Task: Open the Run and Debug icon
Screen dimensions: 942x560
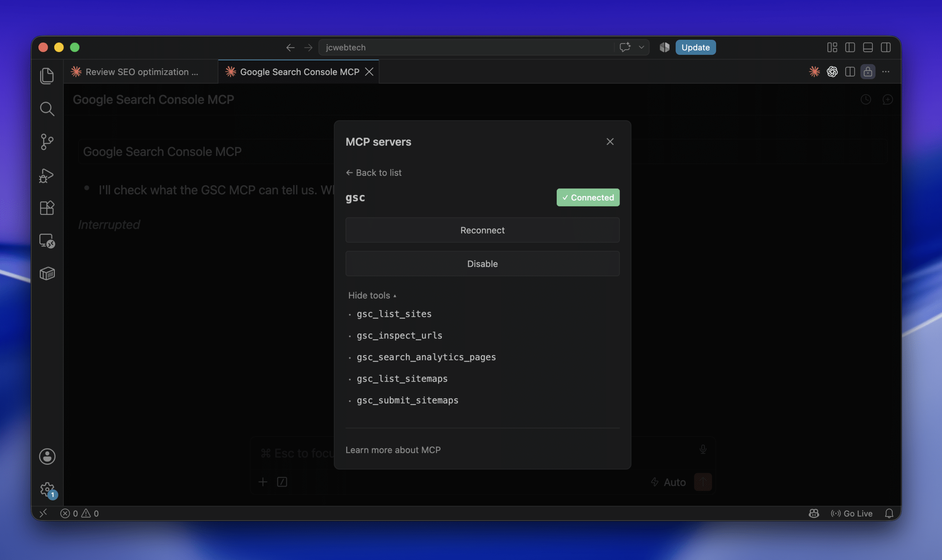Action: pos(46,175)
